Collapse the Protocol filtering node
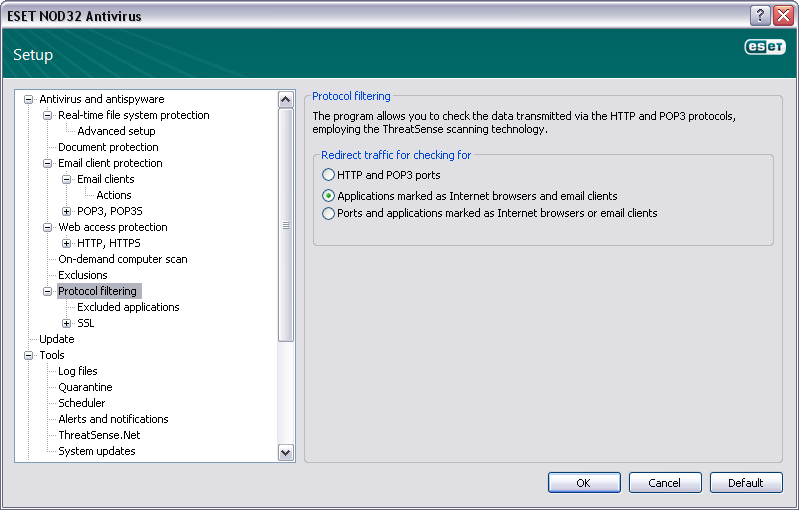This screenshot has width=799, height=510. (x=47, y=291)
